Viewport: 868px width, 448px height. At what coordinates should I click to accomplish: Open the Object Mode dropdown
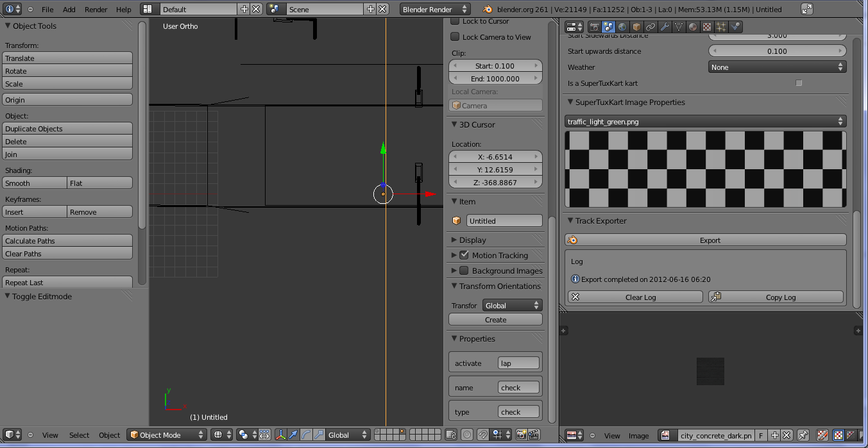point(167,435)
